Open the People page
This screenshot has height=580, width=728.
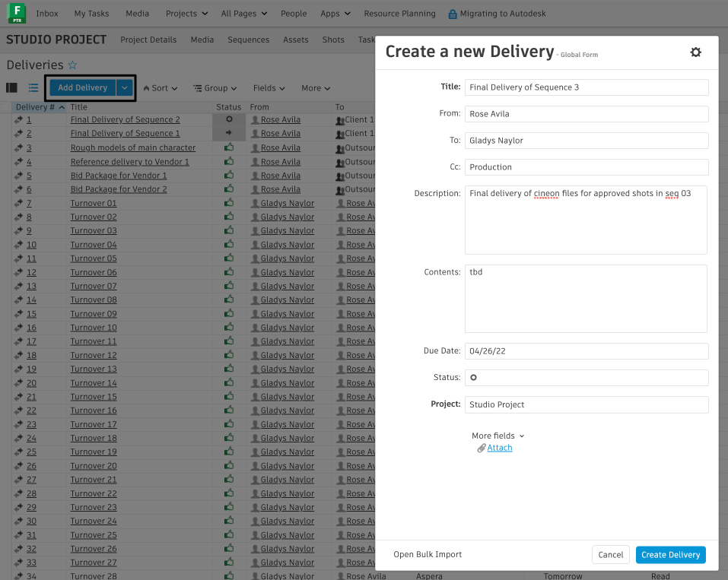pyautogui.click(x=294, y=14)
